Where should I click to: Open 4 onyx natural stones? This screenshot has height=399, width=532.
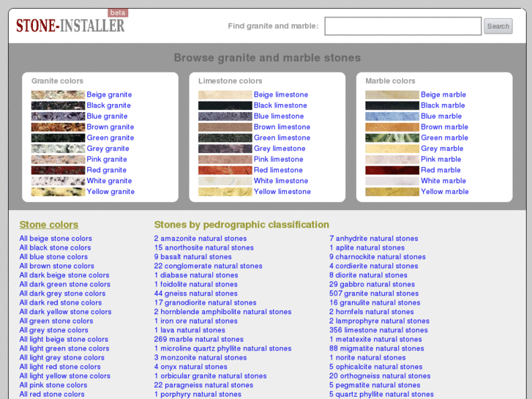click(191, 367)
